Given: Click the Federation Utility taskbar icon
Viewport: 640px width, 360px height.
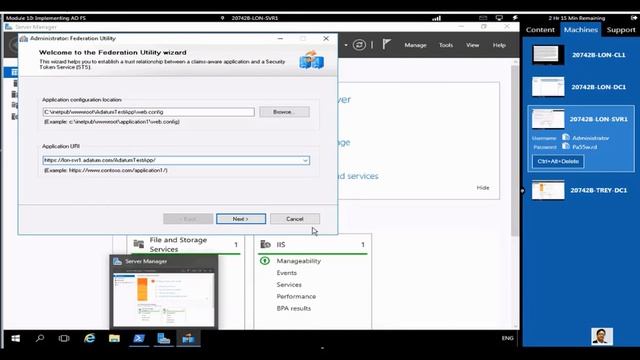Looking at the screenshot, I should (189, 338).
